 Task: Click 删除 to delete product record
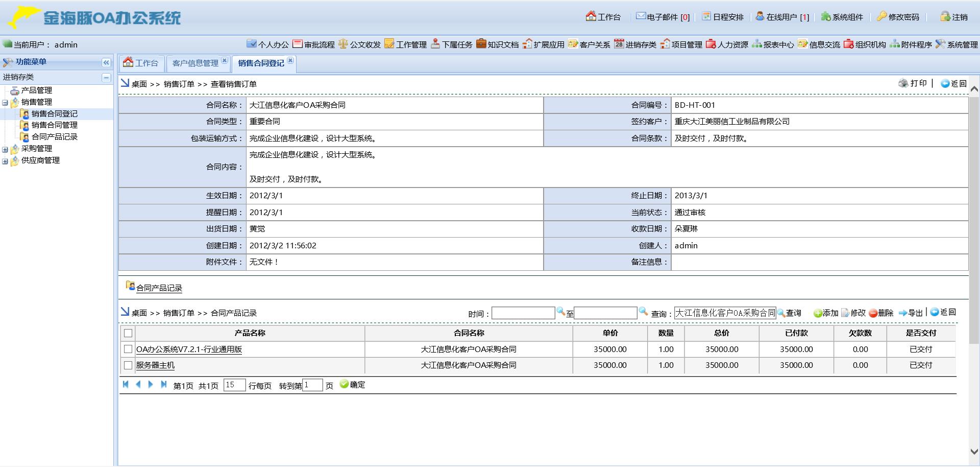click(881, 313)
